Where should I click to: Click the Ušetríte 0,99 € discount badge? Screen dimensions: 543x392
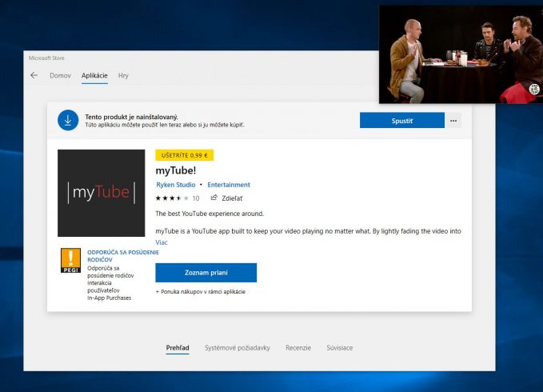click(185, 155)
